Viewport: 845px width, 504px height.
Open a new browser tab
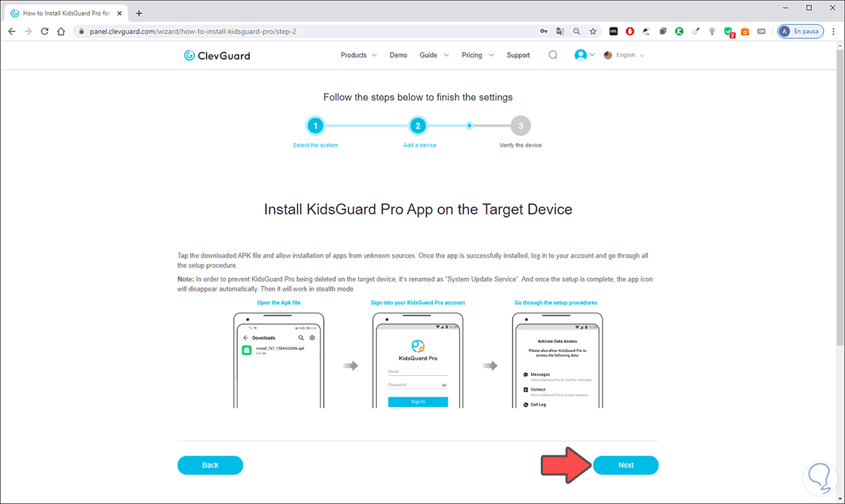139,13
